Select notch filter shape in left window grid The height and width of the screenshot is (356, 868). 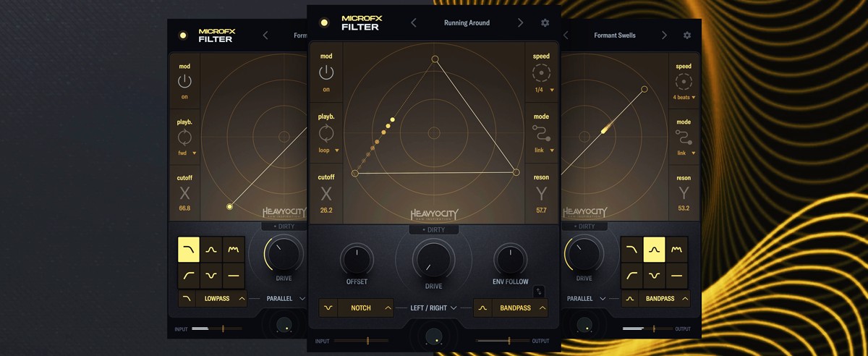(x=211, y=275)
